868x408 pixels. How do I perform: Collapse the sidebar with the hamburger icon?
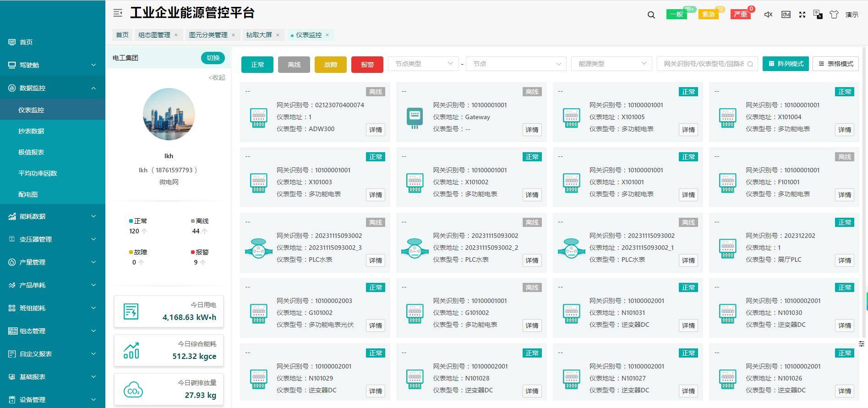pyautogui.click(x=118, y=13)
